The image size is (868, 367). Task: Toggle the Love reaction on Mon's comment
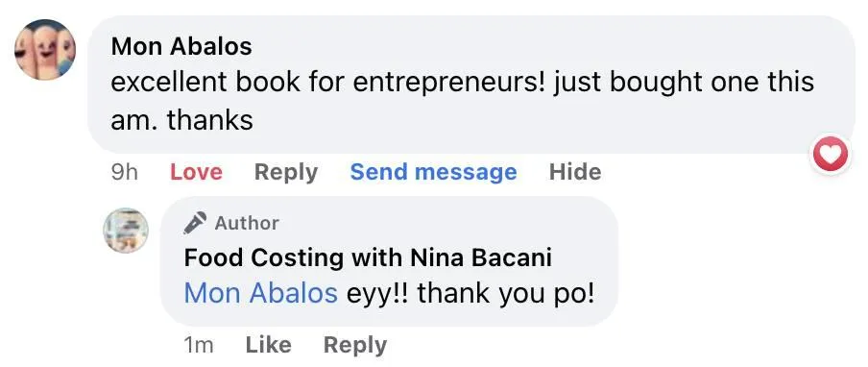pos(196,172)
